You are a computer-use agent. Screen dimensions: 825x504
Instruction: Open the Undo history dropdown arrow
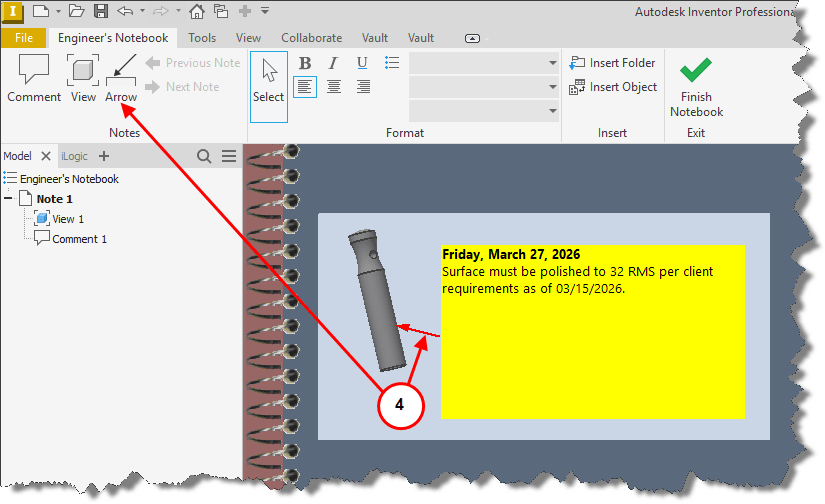point(142,11)
